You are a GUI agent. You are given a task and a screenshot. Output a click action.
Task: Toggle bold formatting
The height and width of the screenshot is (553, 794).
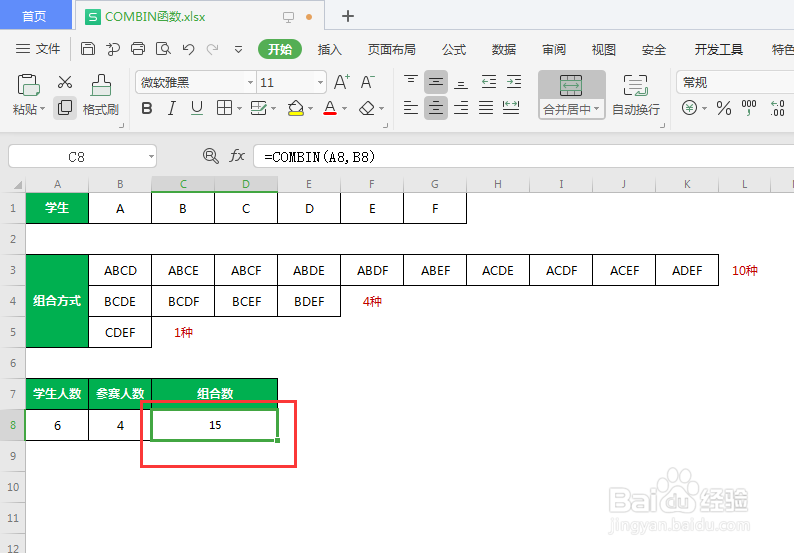pos(147,108)
